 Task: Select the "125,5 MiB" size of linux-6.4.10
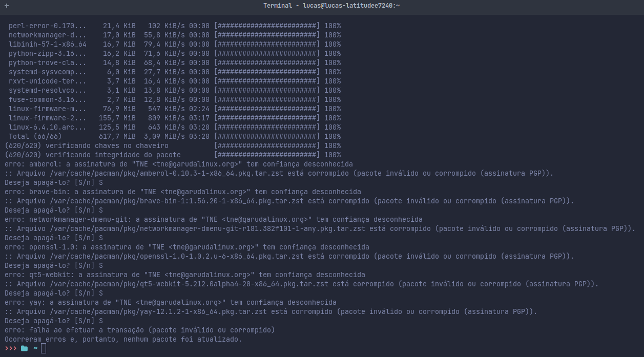[x=117, y=127]
